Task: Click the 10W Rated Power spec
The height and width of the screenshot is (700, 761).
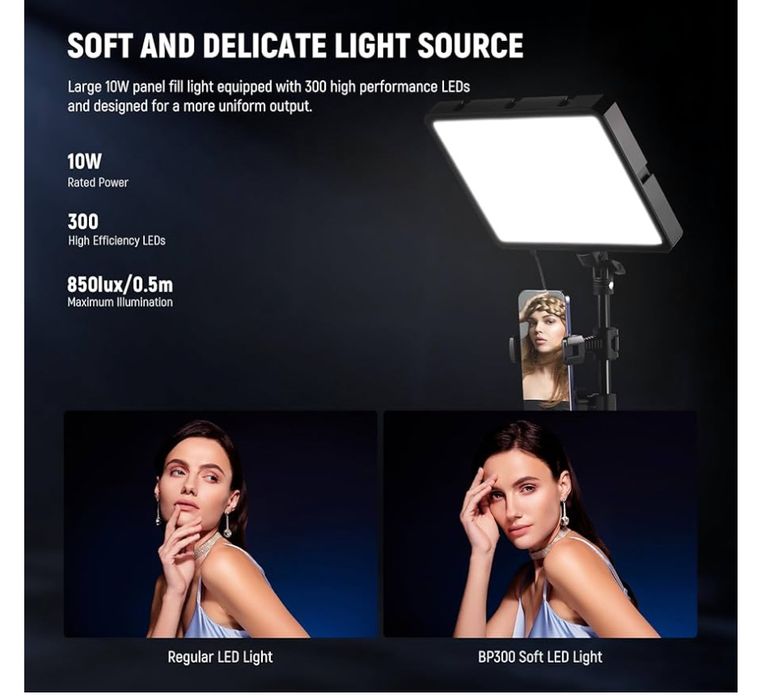Action: point(98,170)
